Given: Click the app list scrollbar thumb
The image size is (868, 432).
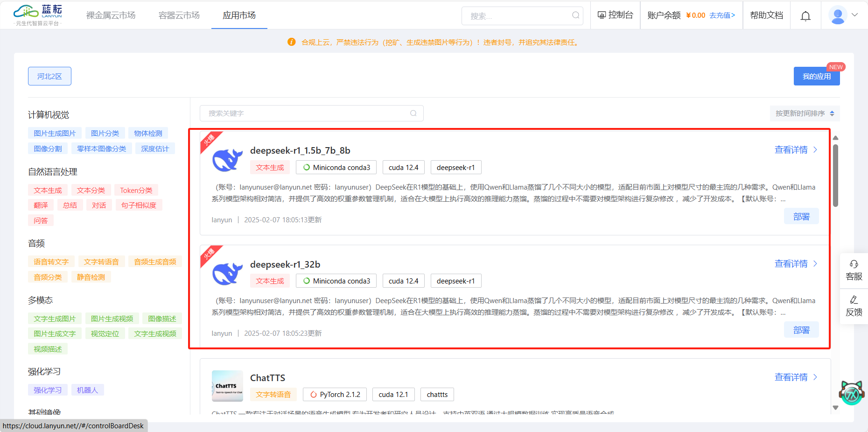Looking at the screenshot, I should coord(836,175).
